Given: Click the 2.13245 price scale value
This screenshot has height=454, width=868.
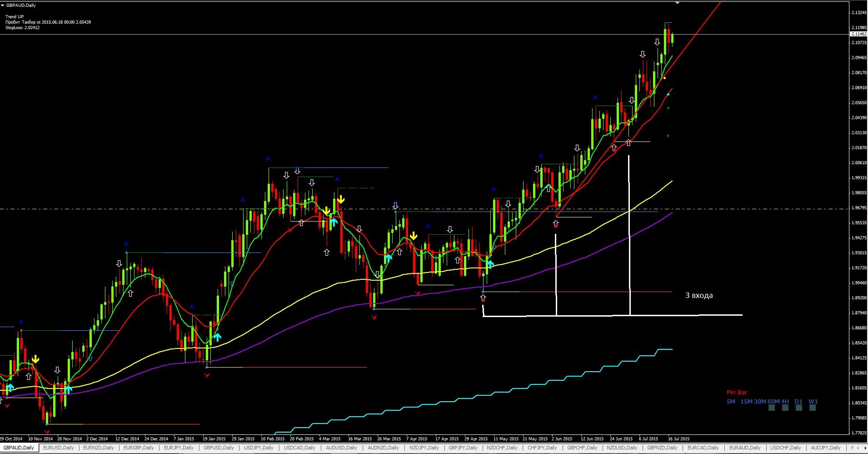Looking at the screenshot, I should coord(858,13).
